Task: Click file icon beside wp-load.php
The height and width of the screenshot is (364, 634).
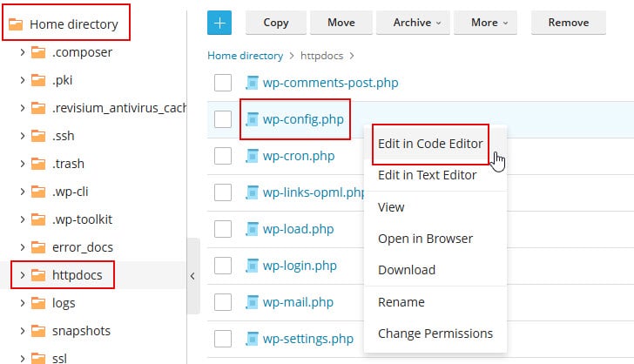Action: click(252, 229)
